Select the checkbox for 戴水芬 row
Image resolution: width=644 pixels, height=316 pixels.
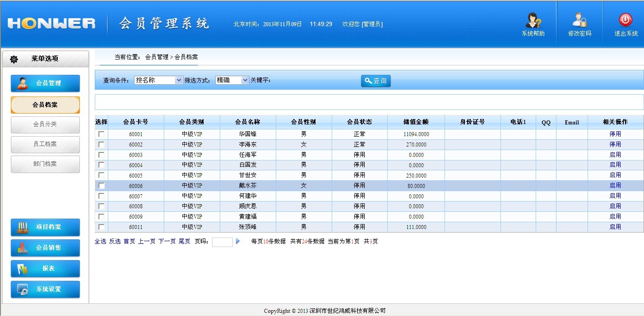[102, 186]
